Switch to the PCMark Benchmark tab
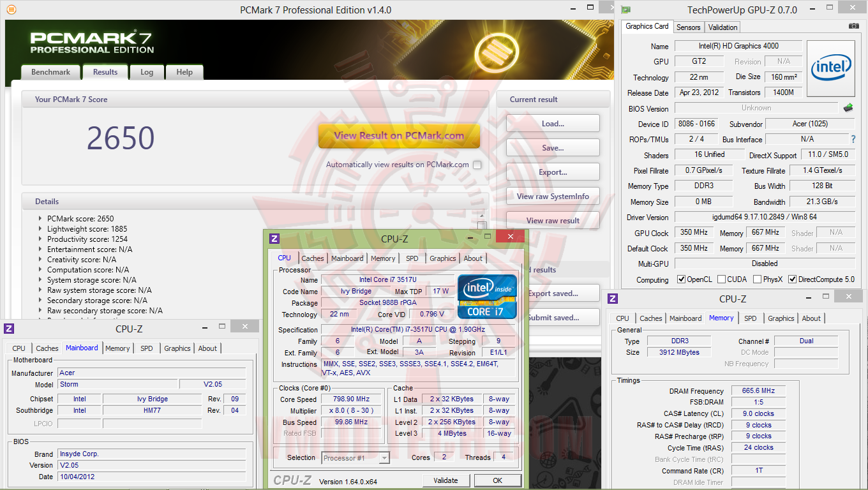This screenshot has height=490, width=868. coord(50,72)
